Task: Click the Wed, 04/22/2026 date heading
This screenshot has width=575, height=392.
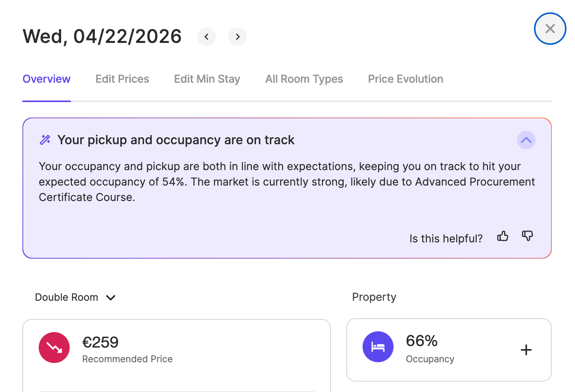Action: (x=102, y=37)
